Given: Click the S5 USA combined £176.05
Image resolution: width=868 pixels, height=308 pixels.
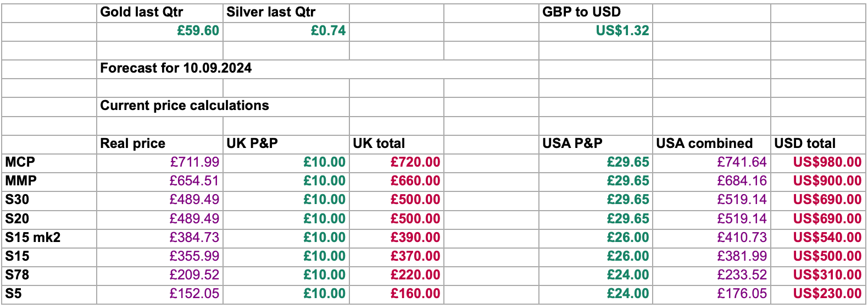Looking at the screenshot, I should pyautogui.click(x=742, y=294).
